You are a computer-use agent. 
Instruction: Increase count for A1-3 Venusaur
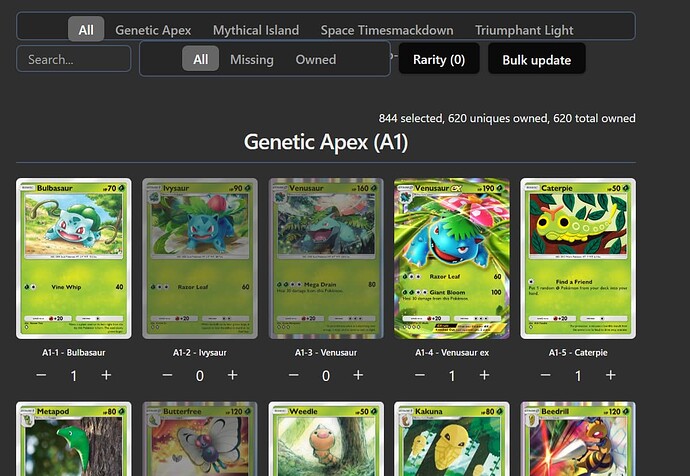point(358,375)
